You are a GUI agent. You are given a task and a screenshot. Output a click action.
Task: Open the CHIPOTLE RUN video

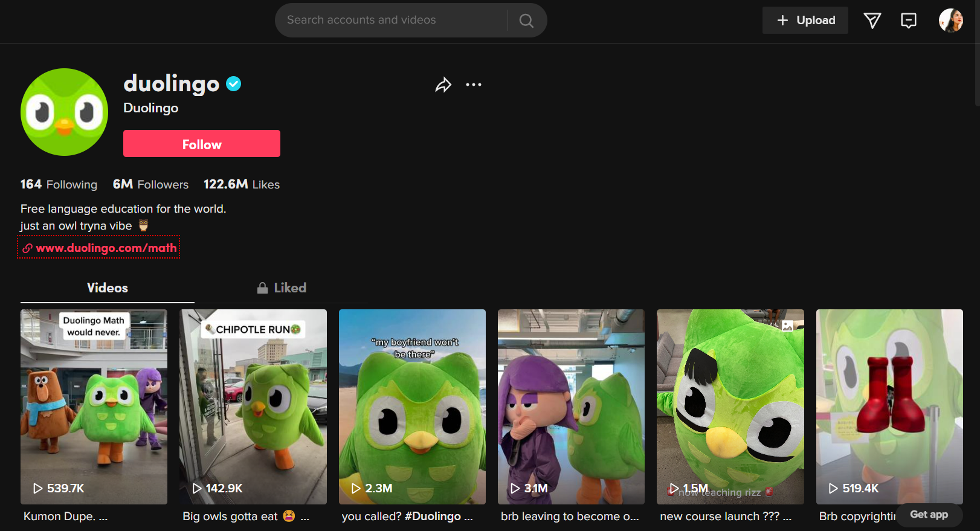coord(253,407)
